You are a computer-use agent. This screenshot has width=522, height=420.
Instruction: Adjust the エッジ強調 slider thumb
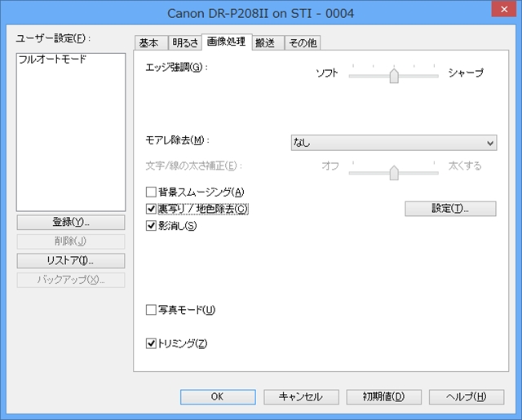[x=394, y=76]
